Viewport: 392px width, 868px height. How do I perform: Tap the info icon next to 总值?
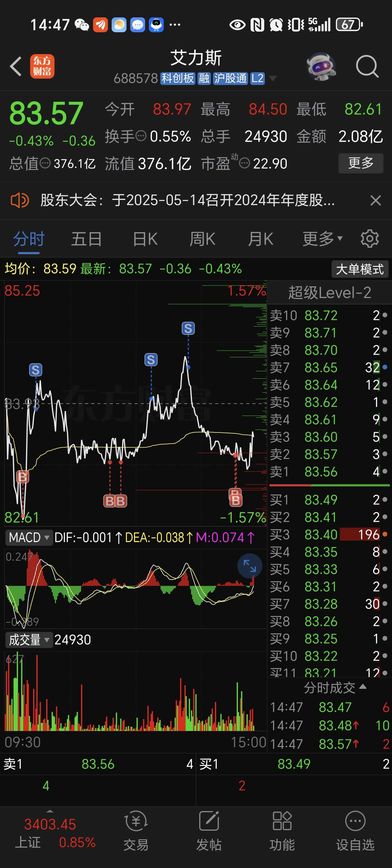tap(45, 163)
